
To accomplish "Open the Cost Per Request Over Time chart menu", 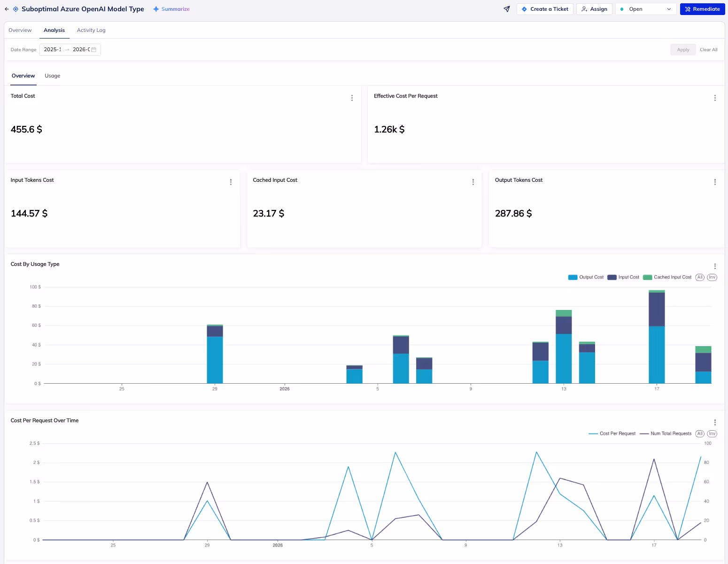I will click(715, 422).
